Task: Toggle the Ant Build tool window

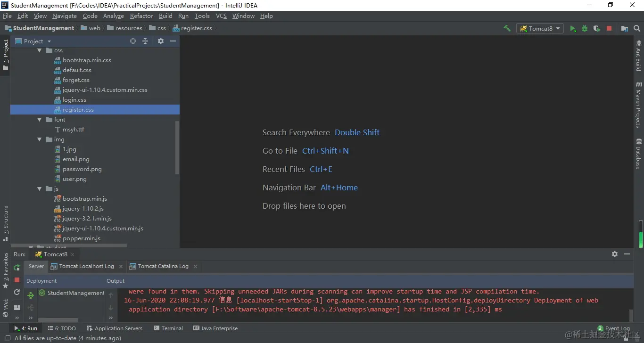Action: pyautogui.click(x=639, y=55)
